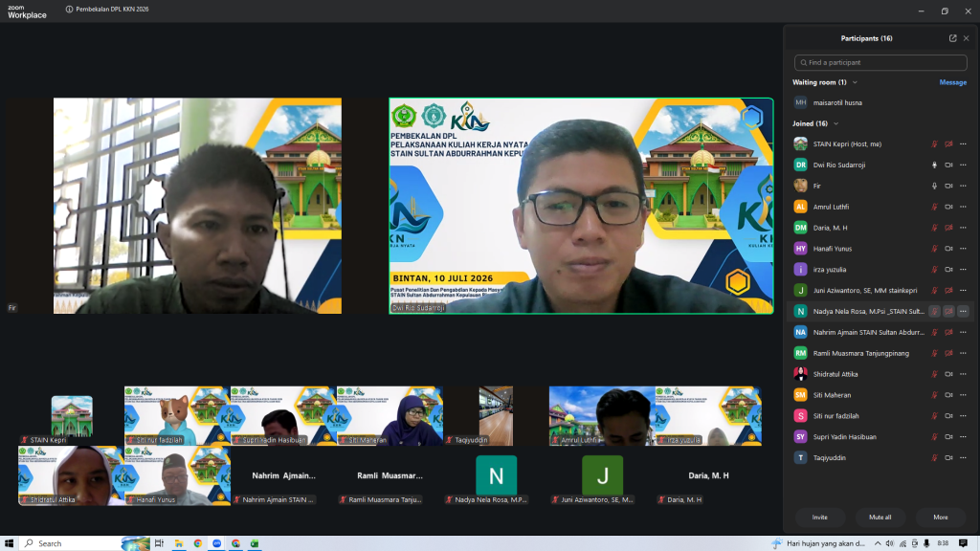Unmute irza yuzulia microphone
This screenshot has width=980, height=551.
934,270
